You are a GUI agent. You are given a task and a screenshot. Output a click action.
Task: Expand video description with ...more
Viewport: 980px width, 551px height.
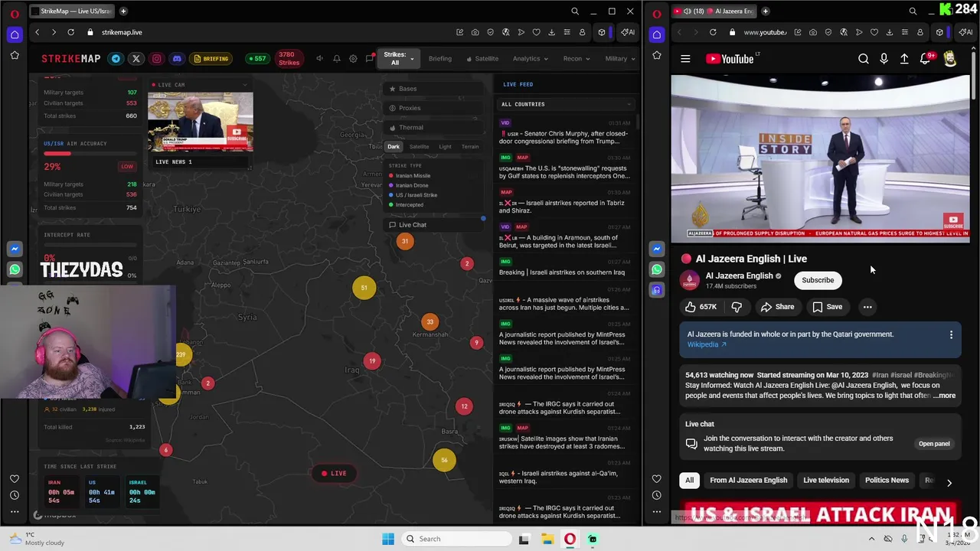pyautogui.click(x=944, y=396)
